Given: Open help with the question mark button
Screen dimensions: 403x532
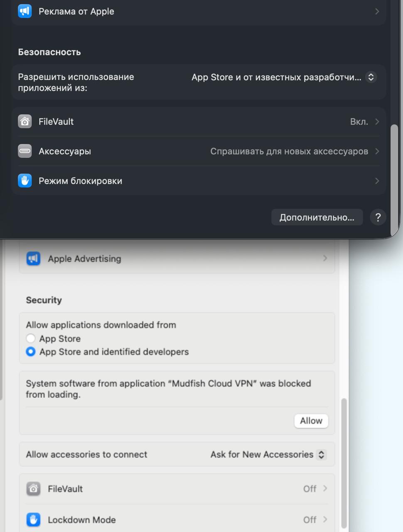Looking at the screenshot, I should [x=378, y=217].
